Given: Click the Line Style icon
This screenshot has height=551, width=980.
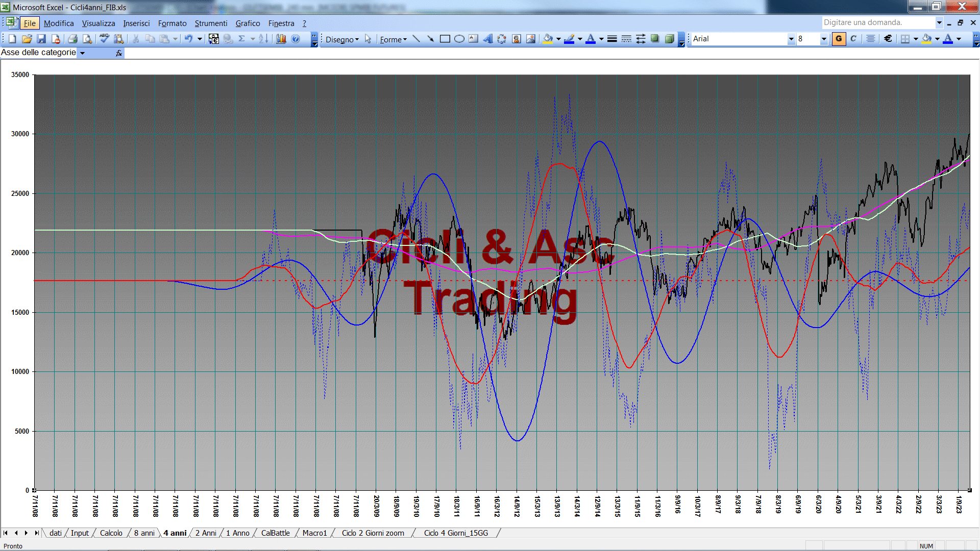Looking at the screenshot, I should tap(612, 39).
